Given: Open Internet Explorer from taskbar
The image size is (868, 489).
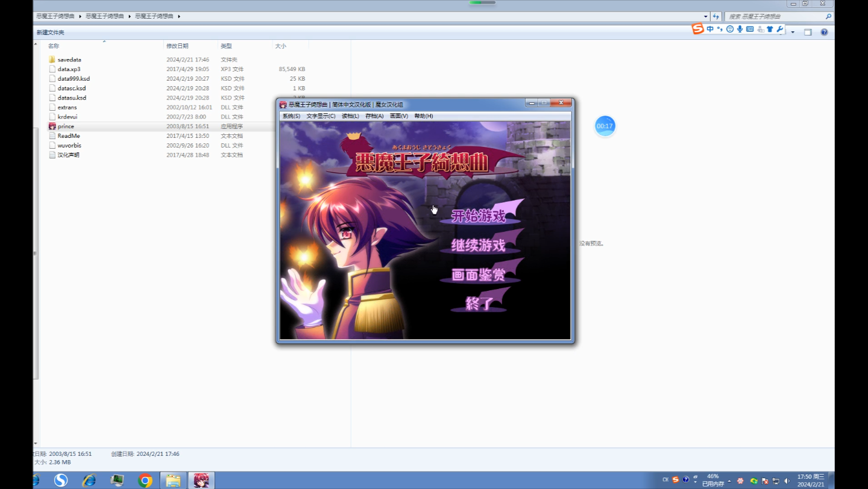Looking at the screenshot, I should [x=89, y=480].
